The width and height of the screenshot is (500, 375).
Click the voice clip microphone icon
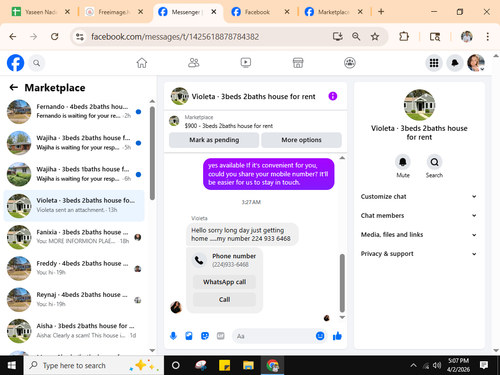point(173,336)
